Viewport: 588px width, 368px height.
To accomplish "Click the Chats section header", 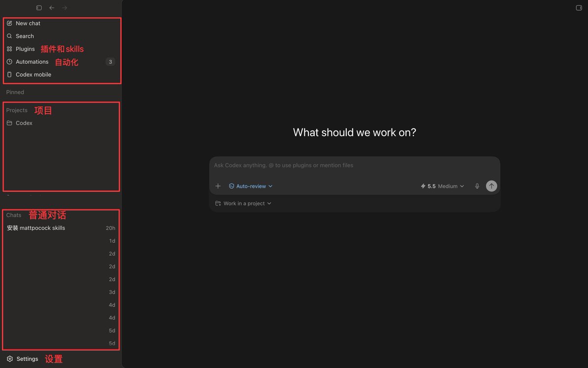I will coord(14,215).
